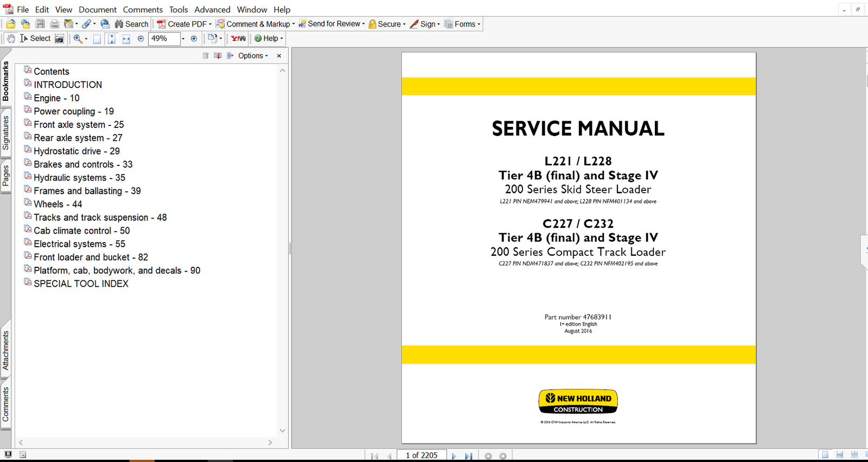Click the next page arrow
Screen dimensions: 868x462
(454, 456)
